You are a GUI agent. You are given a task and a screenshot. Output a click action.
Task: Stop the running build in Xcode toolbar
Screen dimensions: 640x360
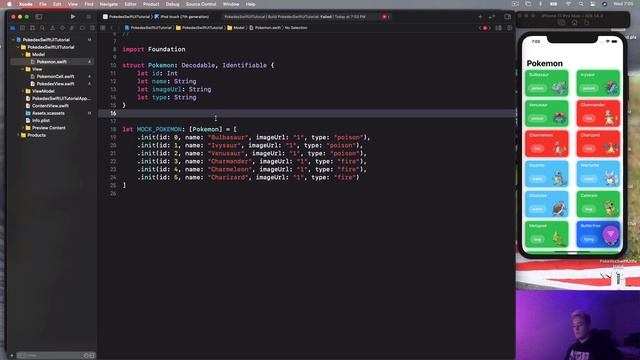89,17
